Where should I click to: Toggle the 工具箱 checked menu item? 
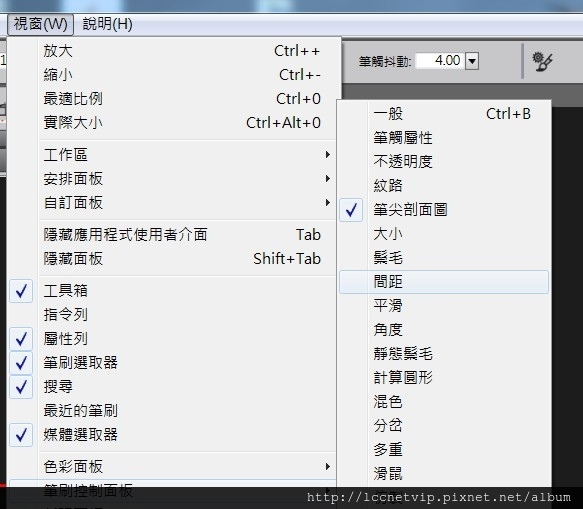[x=173, y=291]
